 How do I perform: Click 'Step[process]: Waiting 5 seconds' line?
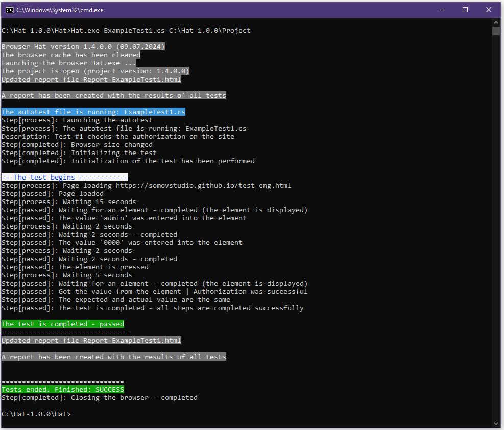pos(67,275)
